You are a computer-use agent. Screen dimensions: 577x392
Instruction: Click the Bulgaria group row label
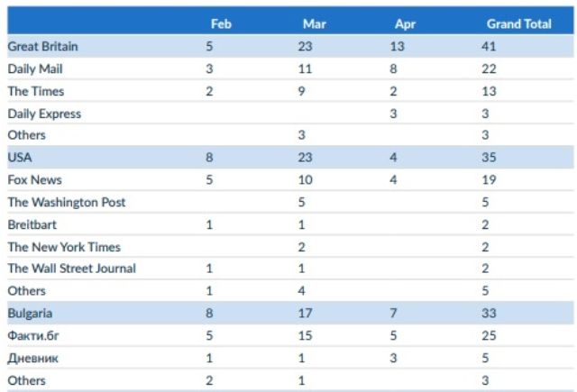coord(32,314)
